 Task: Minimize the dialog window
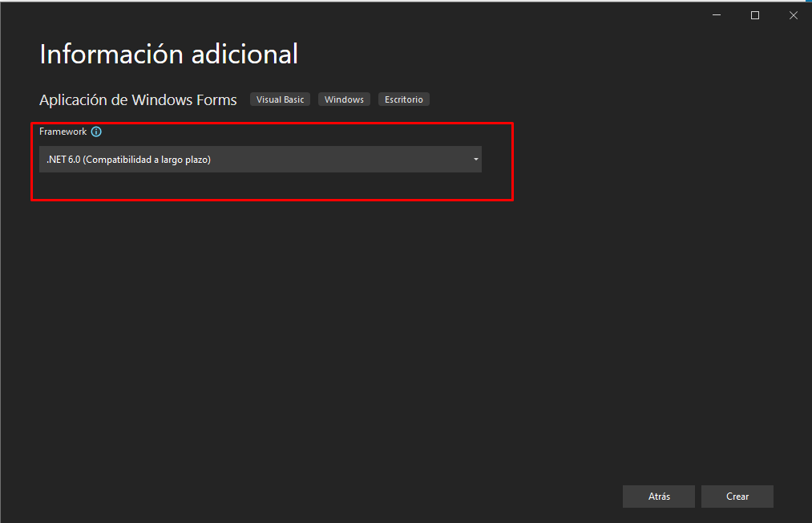[x=717, y=15]
